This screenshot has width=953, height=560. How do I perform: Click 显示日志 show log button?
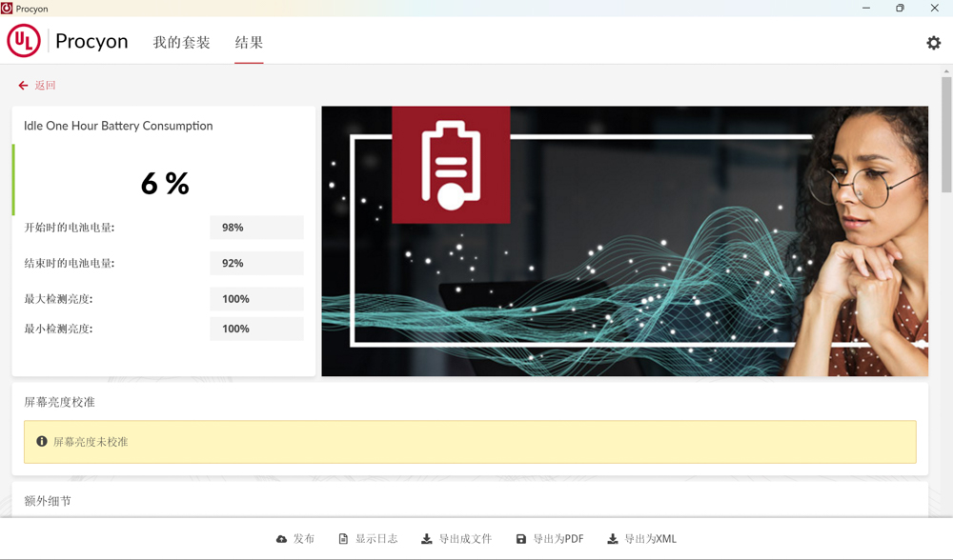pyautogui.click(x=368, y=539)
